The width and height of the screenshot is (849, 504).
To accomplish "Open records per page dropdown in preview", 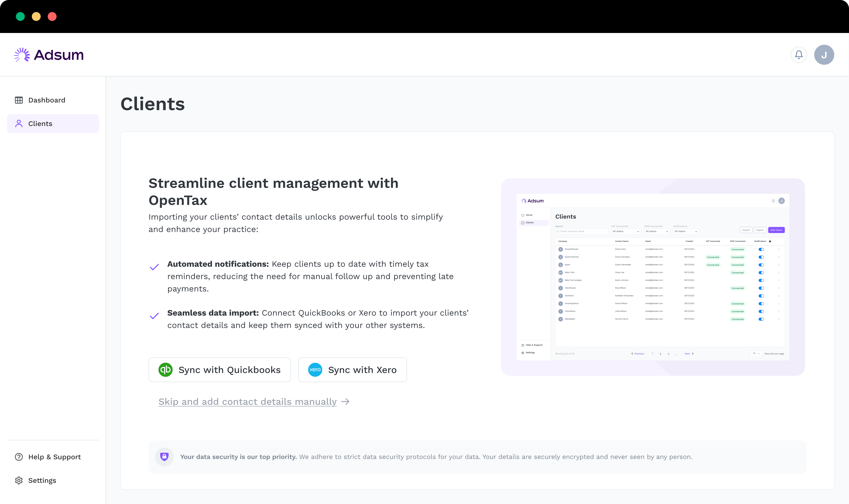I will pos(756,354).
